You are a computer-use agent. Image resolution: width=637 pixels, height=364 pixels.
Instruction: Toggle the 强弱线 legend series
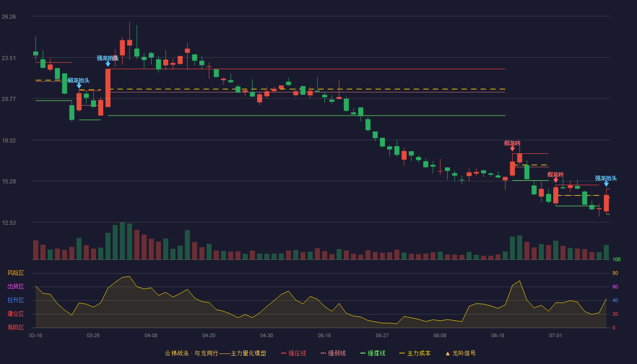pos(333,353)
